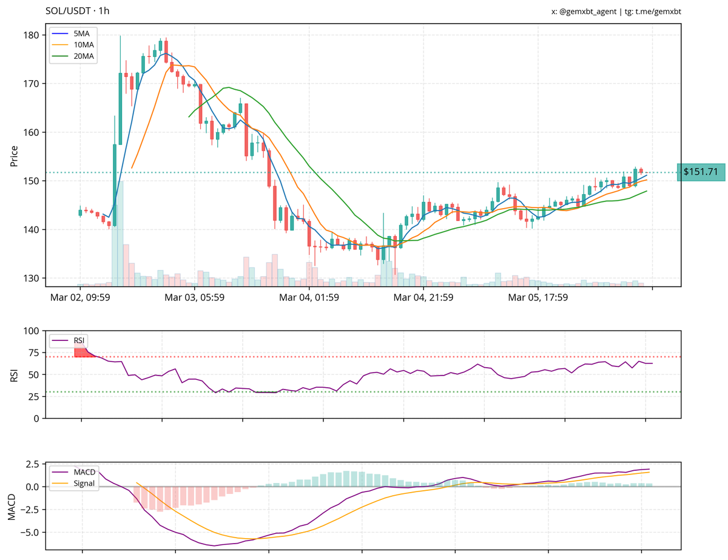Click the RSI axis 50 tick label
This screenshot has width=728, height=560.
(35, 374)
